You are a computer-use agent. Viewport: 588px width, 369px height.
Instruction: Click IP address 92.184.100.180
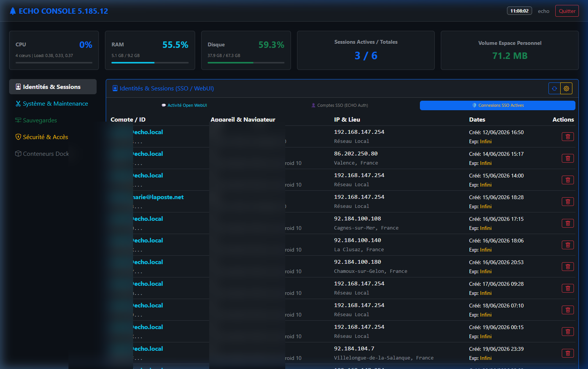358,262
